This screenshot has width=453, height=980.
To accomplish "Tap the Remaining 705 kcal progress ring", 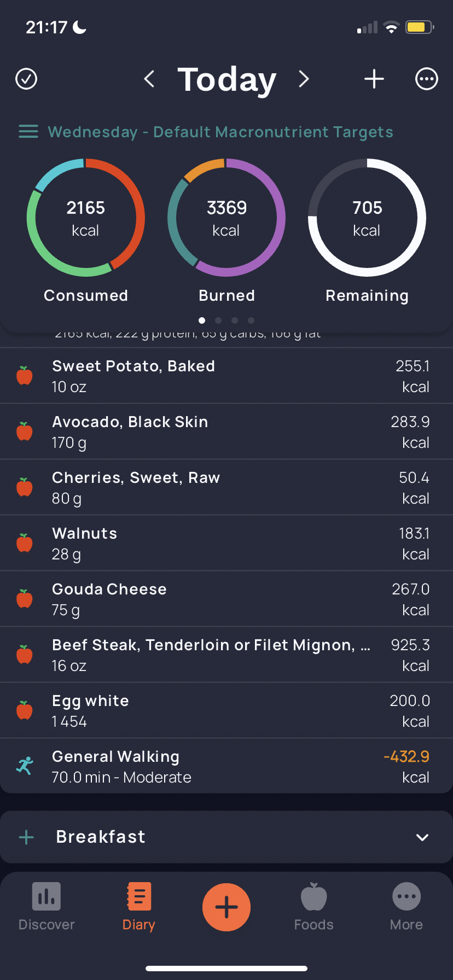I will 367,218.
